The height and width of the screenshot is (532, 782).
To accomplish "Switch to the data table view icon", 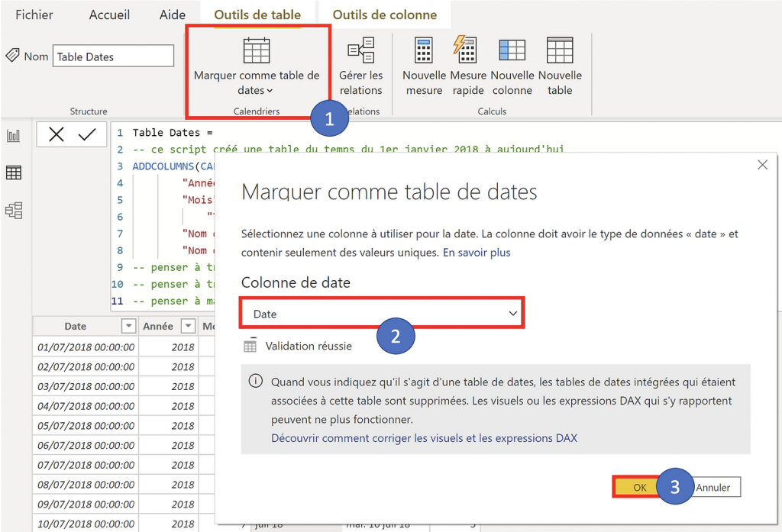I will [14, 172].
